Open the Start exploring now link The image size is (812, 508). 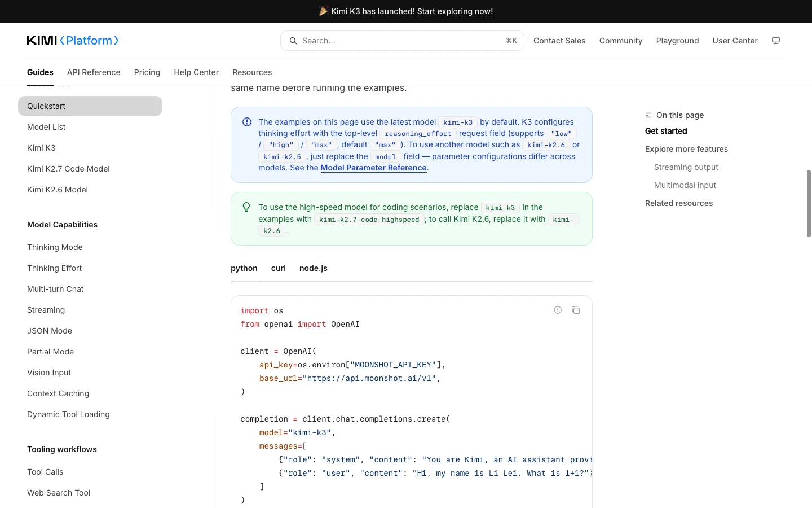455,11
